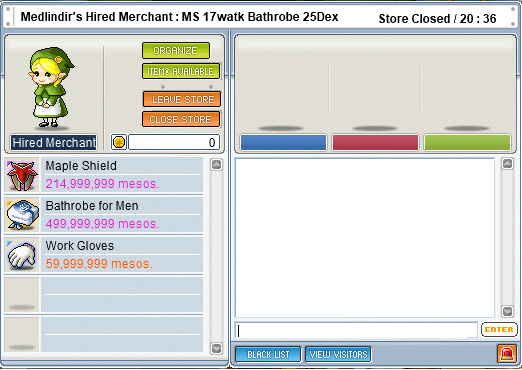Focus the chat message input field

[x=356, y=330]
